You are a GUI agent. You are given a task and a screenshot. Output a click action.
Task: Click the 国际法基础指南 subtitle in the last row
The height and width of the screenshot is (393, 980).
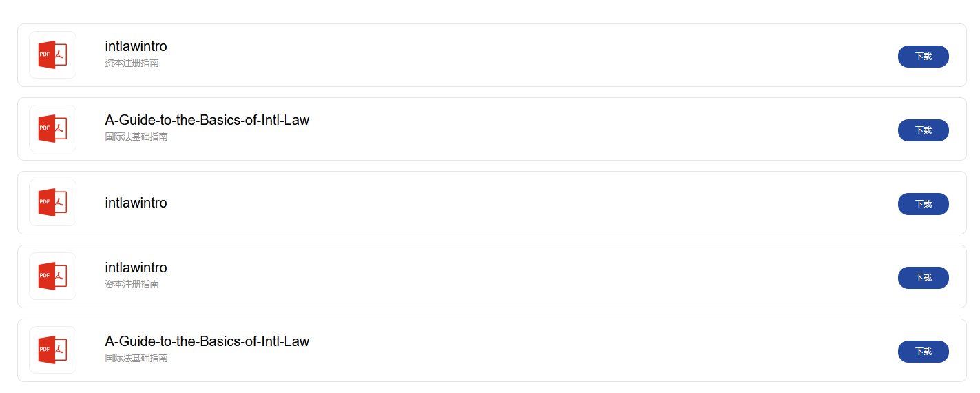(136, 358)
